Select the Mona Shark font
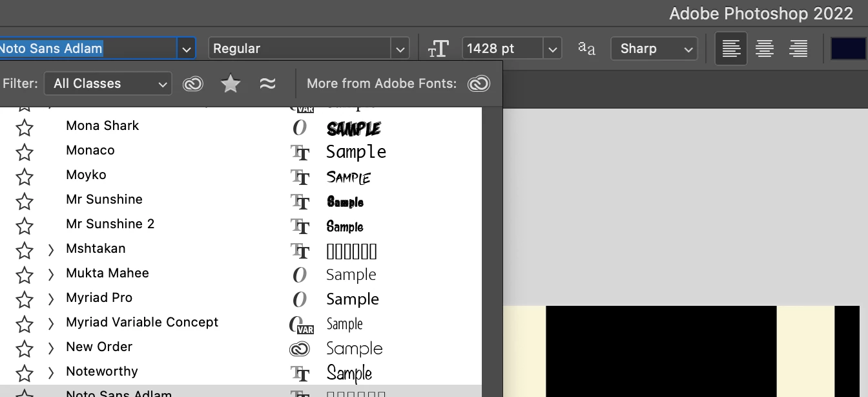Viewport: 868px width, 397px height. click(102, 125)
